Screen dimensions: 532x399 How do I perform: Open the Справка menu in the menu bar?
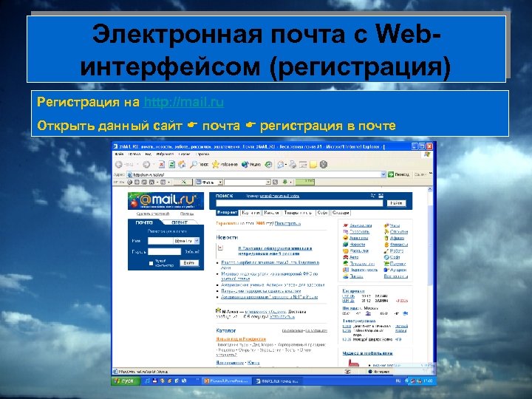(x=202, y=154)
